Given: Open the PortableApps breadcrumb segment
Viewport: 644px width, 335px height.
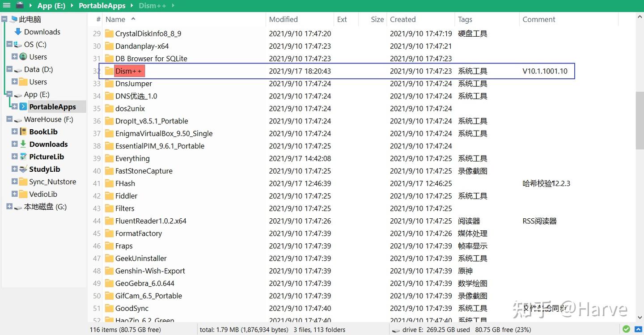Looking at the screenshot, I should pos(102,5).
